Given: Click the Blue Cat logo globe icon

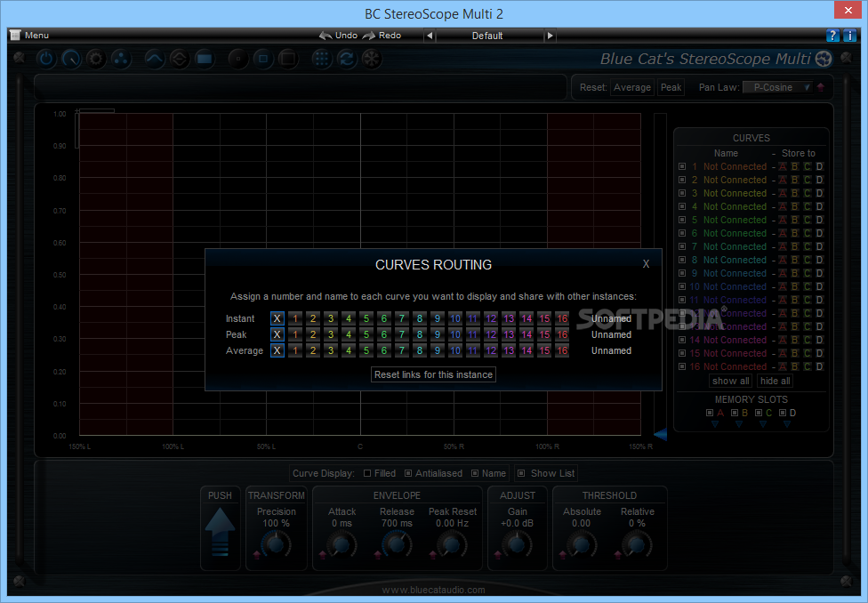Looking at the screenshot, I should pyautogui.click(x=824, y=59).
